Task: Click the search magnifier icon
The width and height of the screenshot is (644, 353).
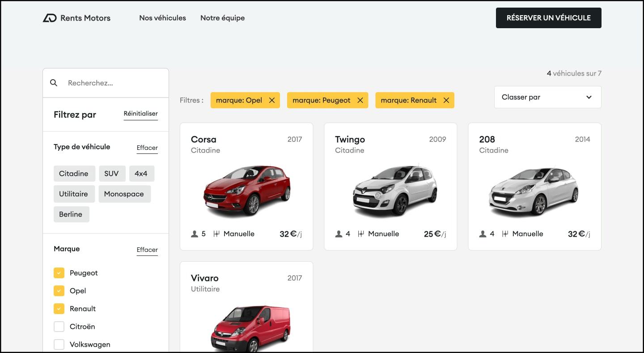Action: tap(54, 83)
